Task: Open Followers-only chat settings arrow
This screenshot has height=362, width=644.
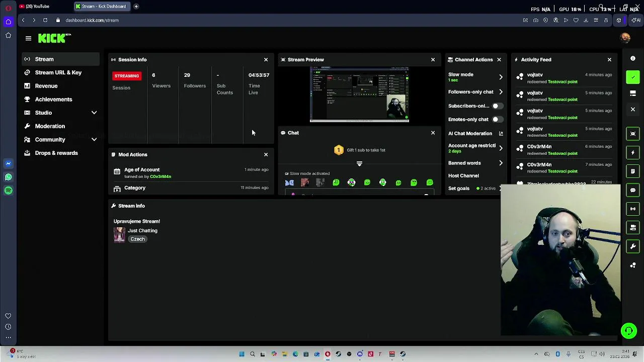Action: pyautogui.click(x=501, y=92)
